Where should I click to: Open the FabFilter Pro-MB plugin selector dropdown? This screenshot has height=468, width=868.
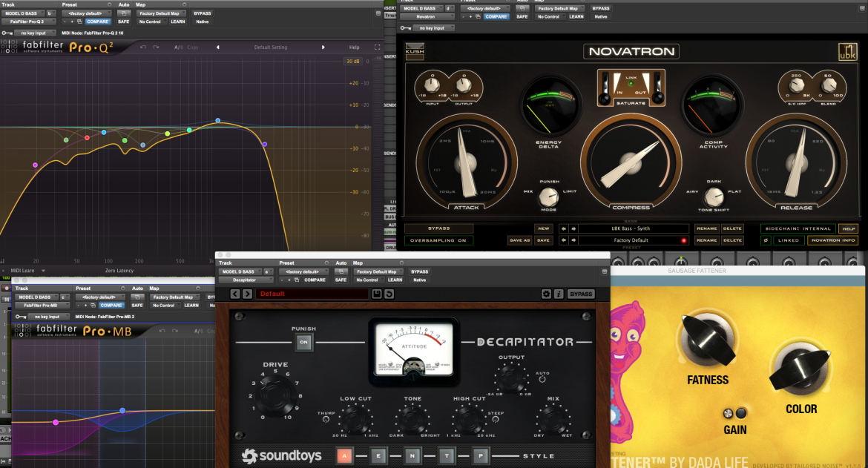42,306
